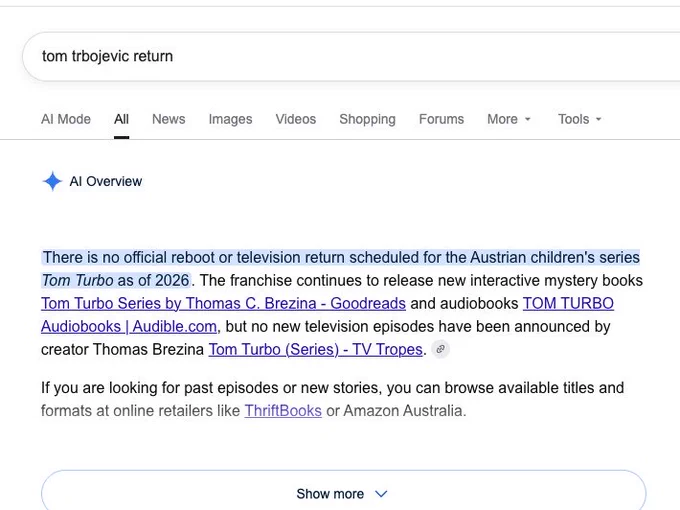Open the News tab
Image resolution: width=680 pixels, height=510 pixels.
[169, 119]
